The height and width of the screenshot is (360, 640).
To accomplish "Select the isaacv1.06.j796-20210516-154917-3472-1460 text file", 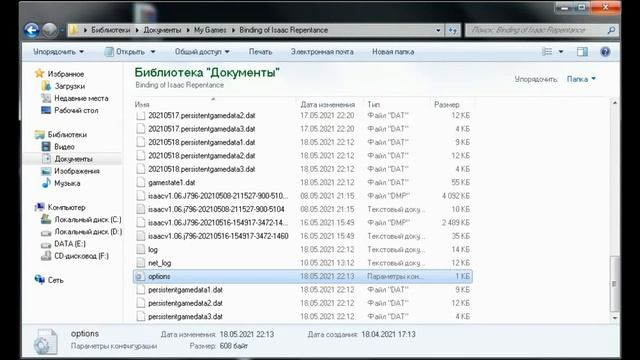I will [x=302, y=236].
